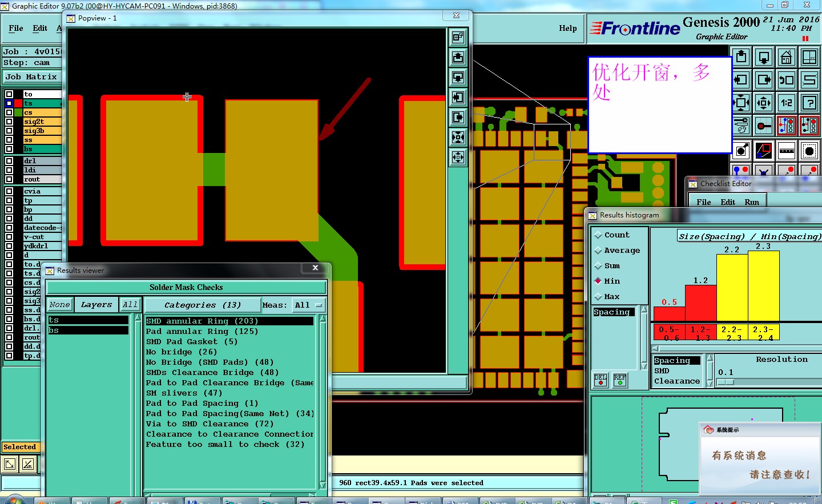
Task: Select 'SM slivers (47)' category
Action: [229, 393]
